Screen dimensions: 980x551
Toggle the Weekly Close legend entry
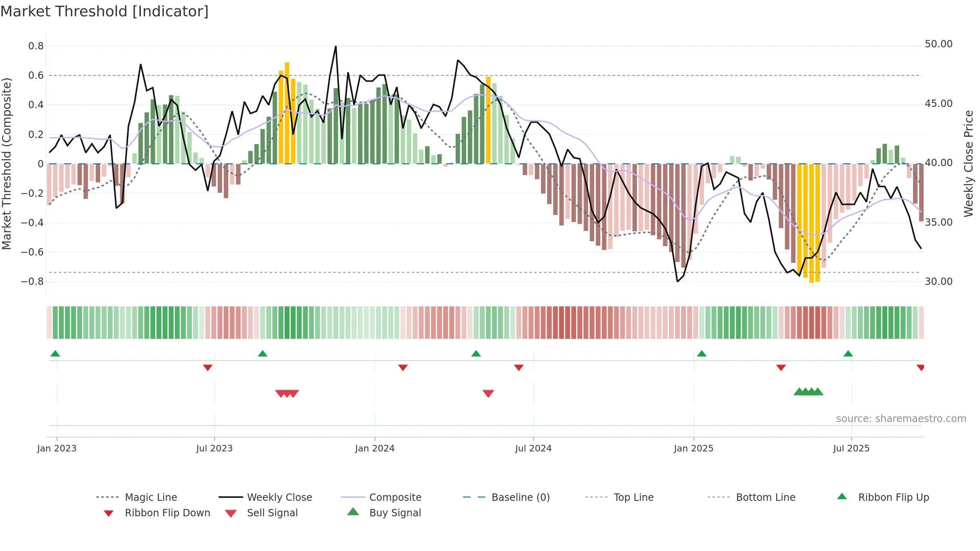pyautogui.click(x=265, y=497)
